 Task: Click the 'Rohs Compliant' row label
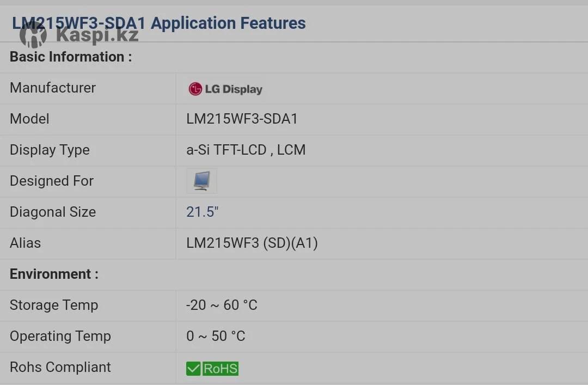click(x=60, y=368)
